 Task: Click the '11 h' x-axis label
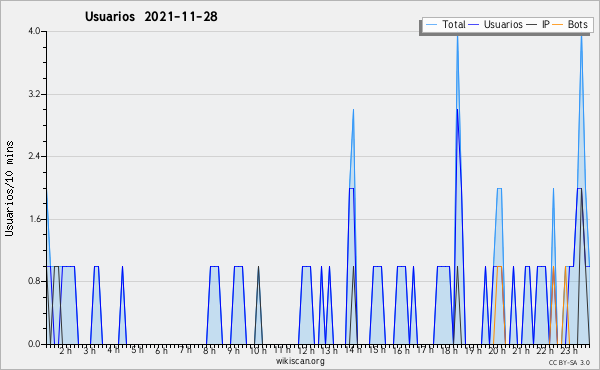pos(282,350)
